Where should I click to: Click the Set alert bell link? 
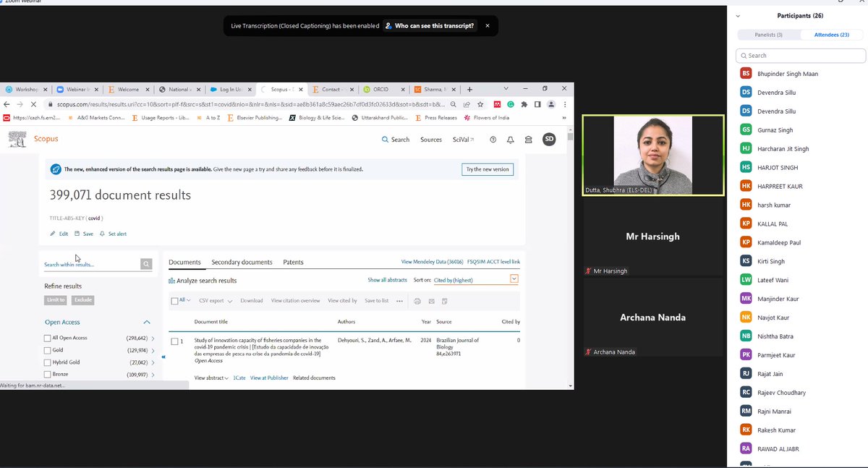pos(114,234)
